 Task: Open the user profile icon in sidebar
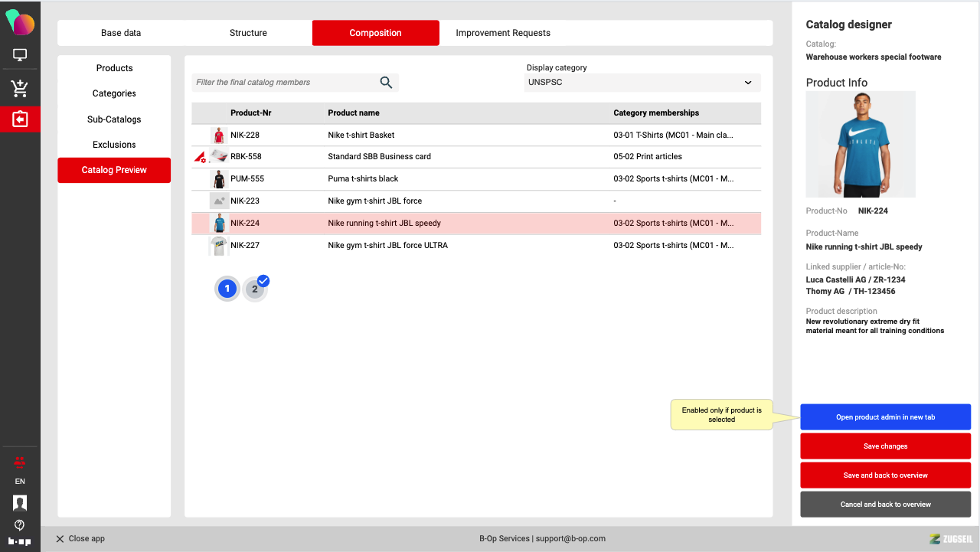pyautogui.click(x=20, y=503)
